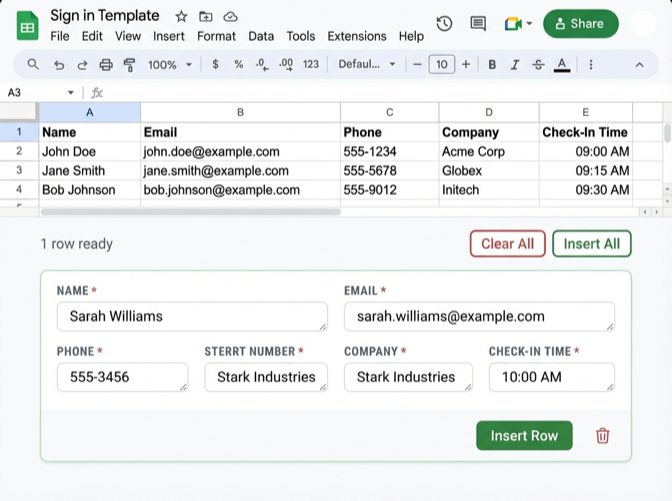The image size is (672, 501).
Task: Click the Google Sheets home logo
Action: [27, 26]
